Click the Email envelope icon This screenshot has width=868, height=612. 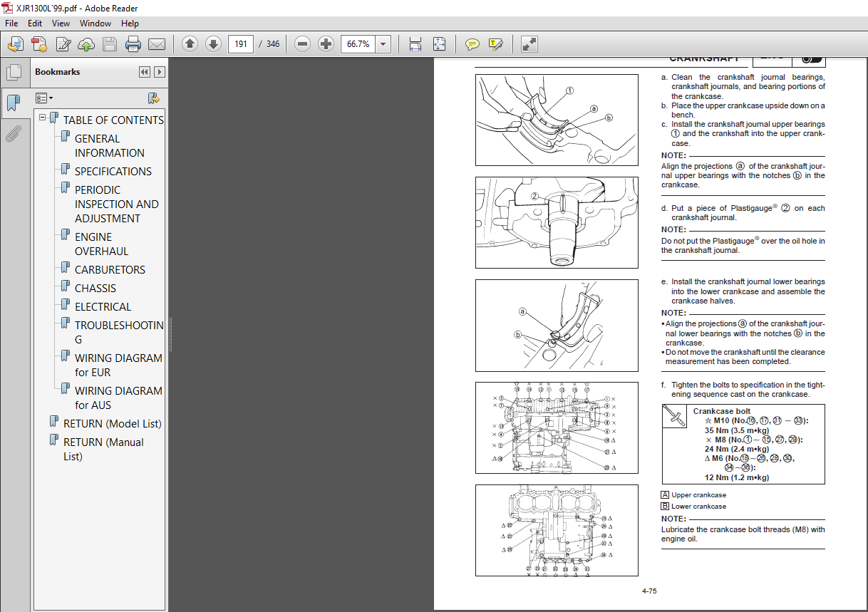click(157, 44)
